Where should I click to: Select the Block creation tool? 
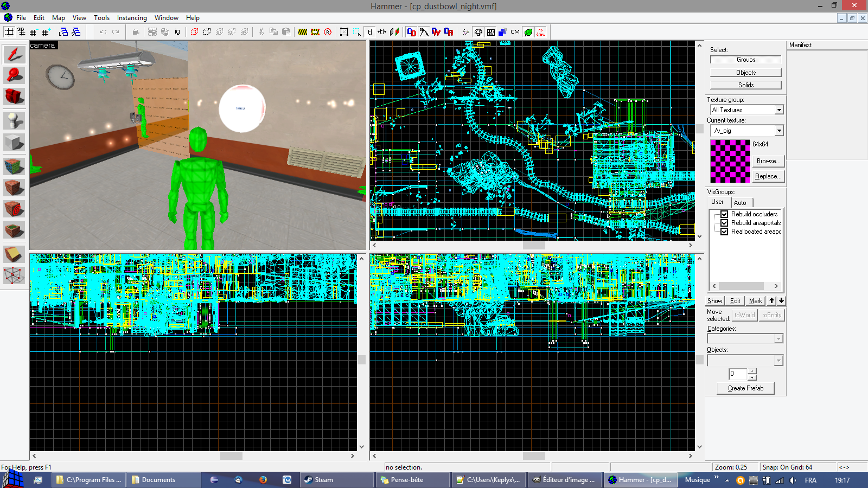14,142
